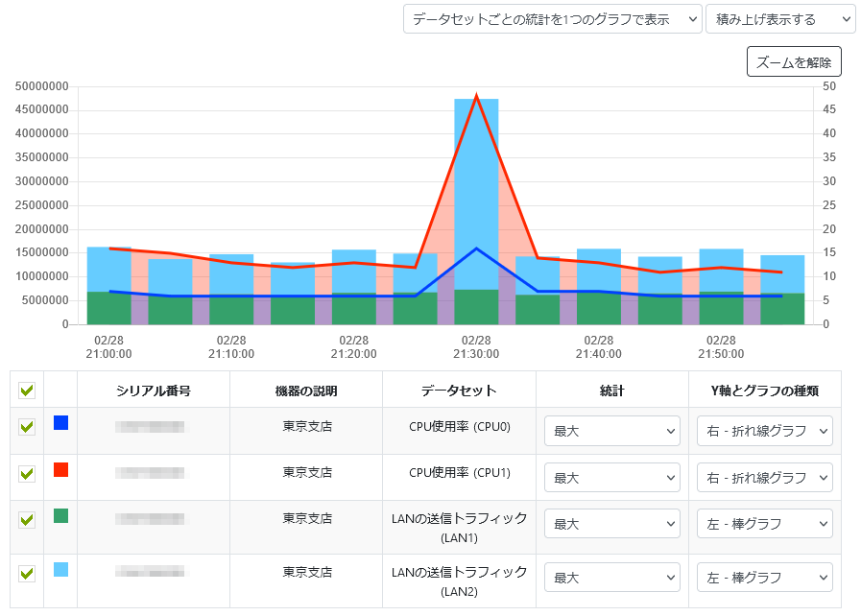The height and width of the screenshot is (616, 861).
Task: Open the Y軸 dropdown for the LAN2 row
Action: point(765,577)
